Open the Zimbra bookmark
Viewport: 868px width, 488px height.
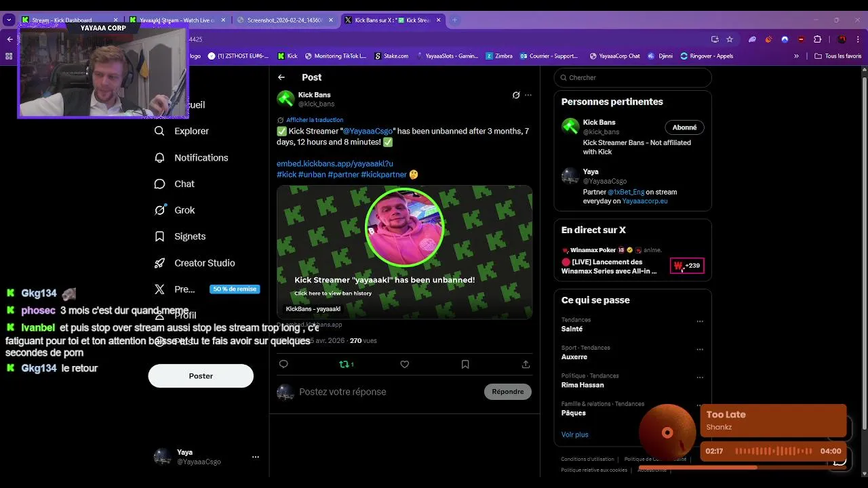click(498, 56)
